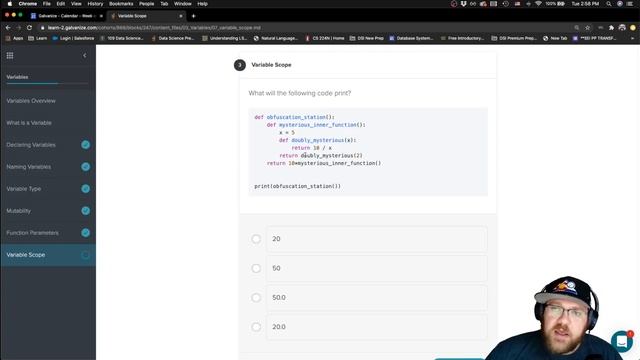Open the Database System bookmark
The height and width of the screenshot is (360, 640).
411,38
